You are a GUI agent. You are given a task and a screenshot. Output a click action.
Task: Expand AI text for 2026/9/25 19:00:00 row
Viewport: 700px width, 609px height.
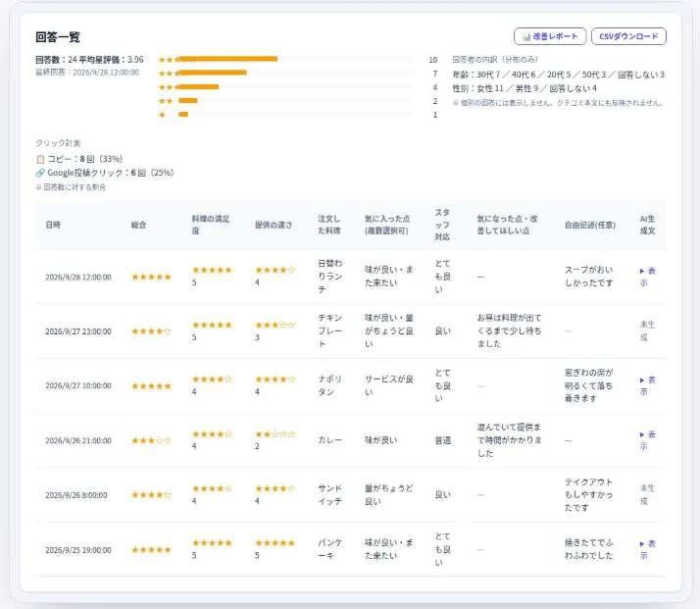coord(647,549)
